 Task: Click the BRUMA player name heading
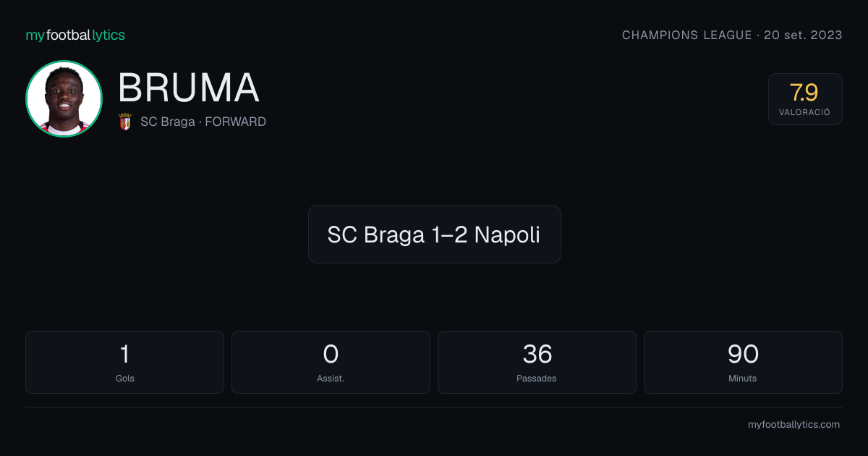188,88
